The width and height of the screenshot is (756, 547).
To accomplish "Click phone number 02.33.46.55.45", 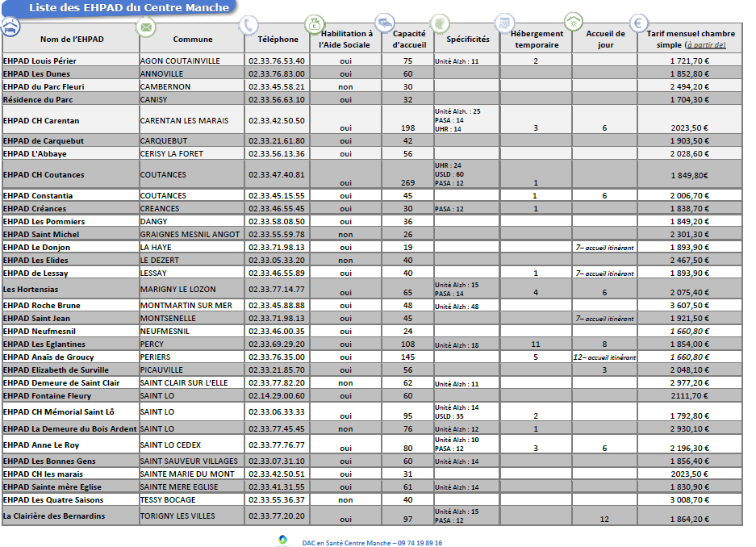I will click(x=277, y=209).
